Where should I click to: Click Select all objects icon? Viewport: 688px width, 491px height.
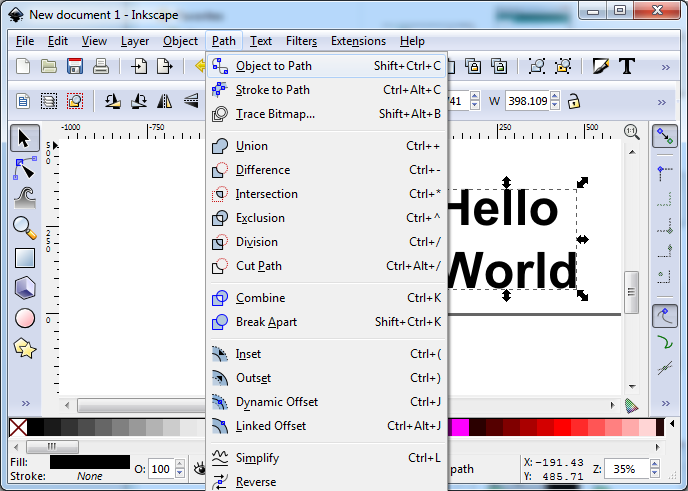tap(23, 101)
